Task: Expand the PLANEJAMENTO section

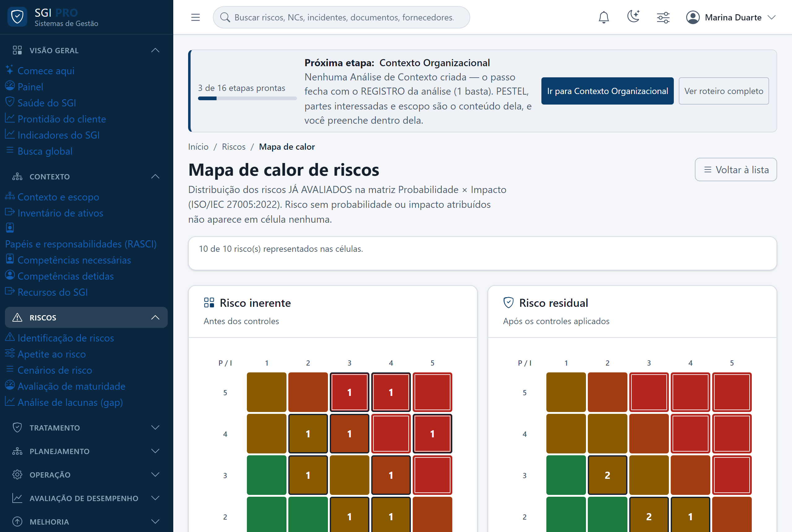Action: tap(86, 451)
